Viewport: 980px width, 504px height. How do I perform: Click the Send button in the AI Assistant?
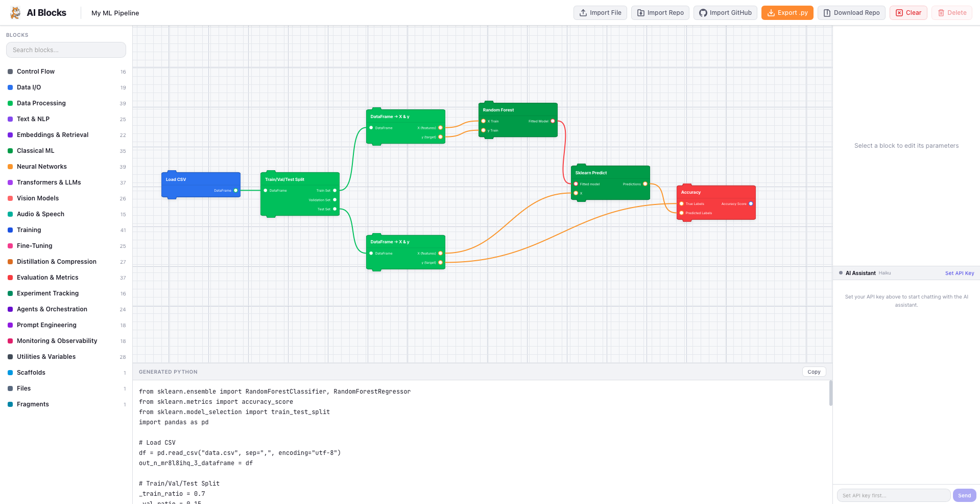(x=965, y=495)
